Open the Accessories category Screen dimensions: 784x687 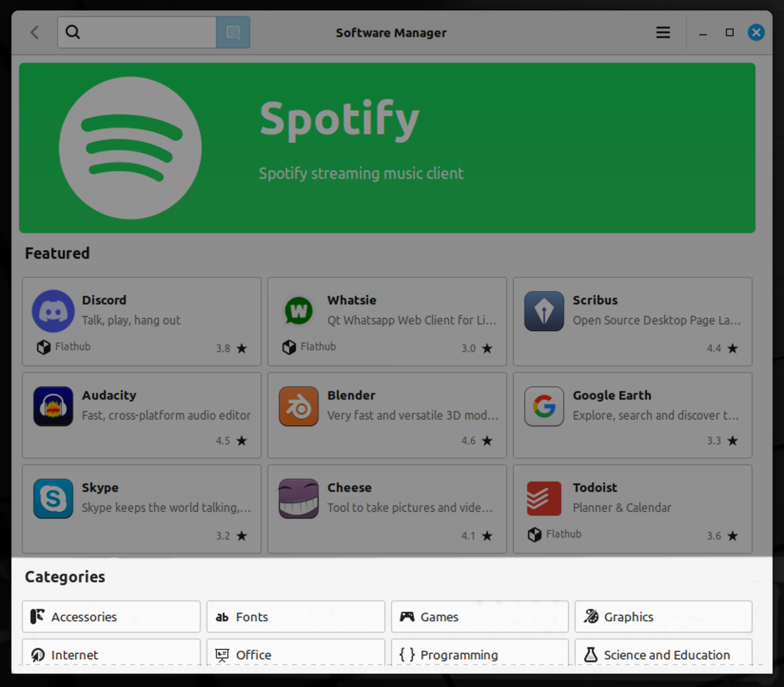[111, 617]
